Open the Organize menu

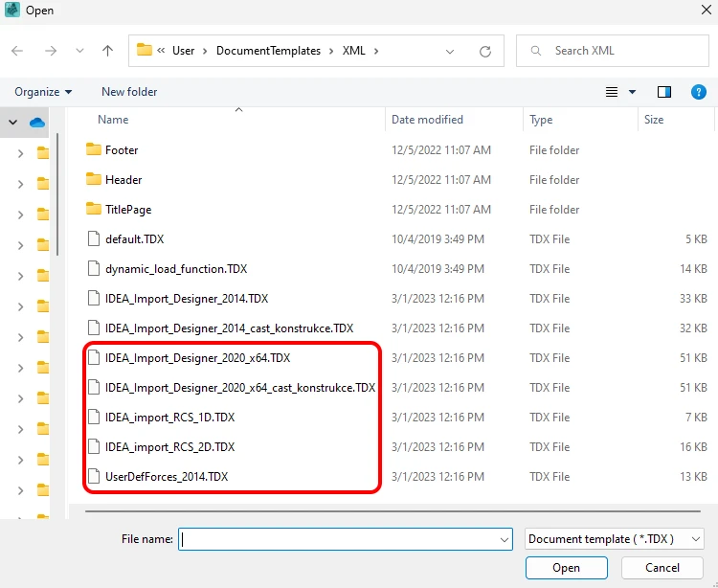[x=43, y=92]
